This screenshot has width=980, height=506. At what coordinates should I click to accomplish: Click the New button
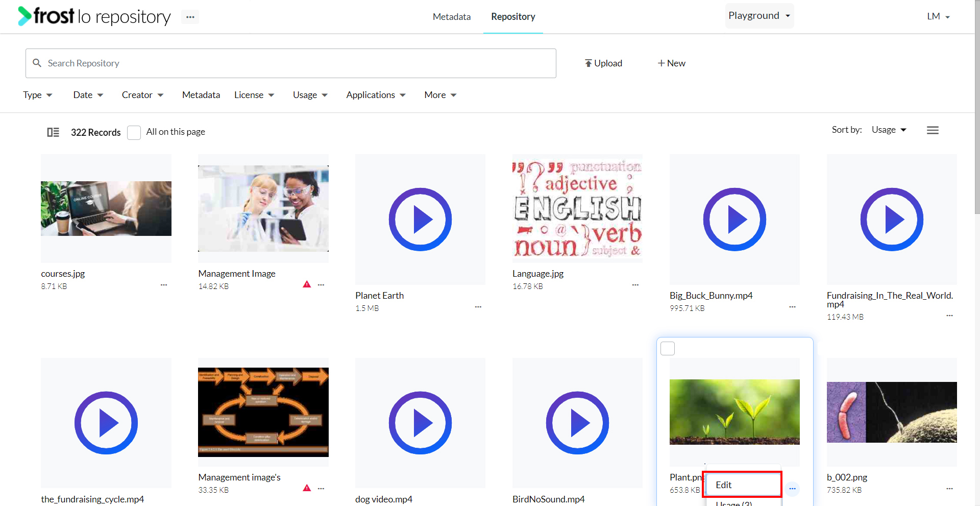672,63
